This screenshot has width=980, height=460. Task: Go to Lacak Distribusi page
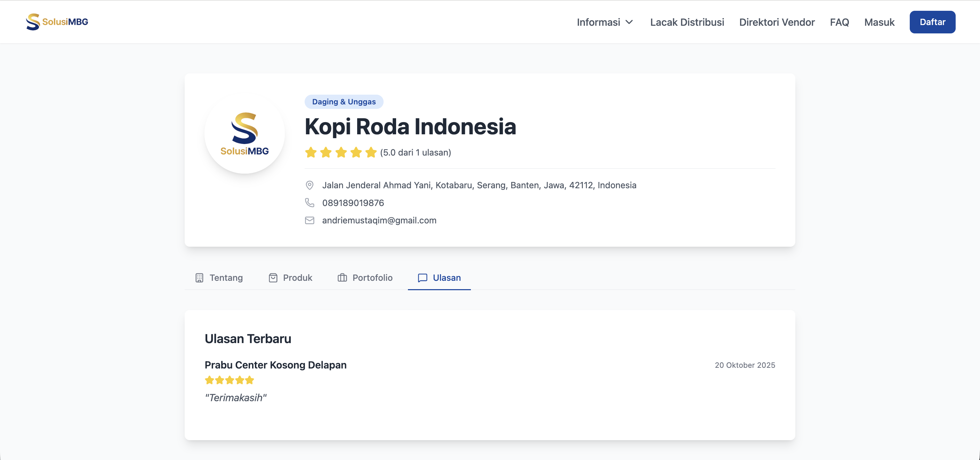pos(687,22)
